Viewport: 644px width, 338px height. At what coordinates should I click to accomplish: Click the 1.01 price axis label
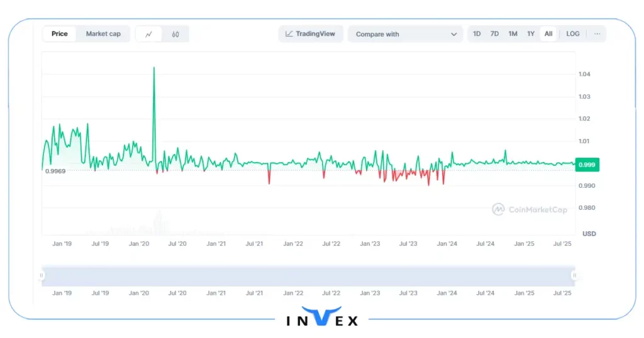tap(584, 141)
